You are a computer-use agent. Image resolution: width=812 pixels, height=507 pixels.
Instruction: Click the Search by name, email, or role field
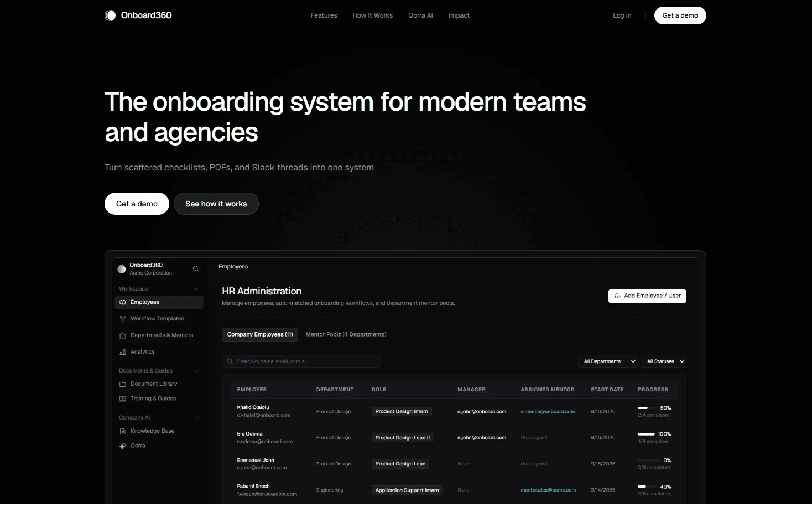(301, 361)
